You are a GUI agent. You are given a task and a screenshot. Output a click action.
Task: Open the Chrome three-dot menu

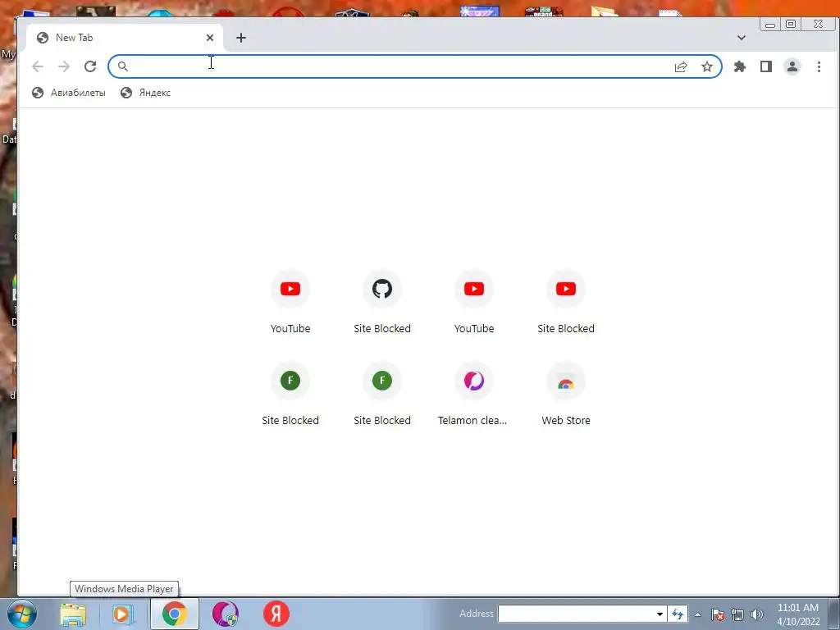coord(819,66)
